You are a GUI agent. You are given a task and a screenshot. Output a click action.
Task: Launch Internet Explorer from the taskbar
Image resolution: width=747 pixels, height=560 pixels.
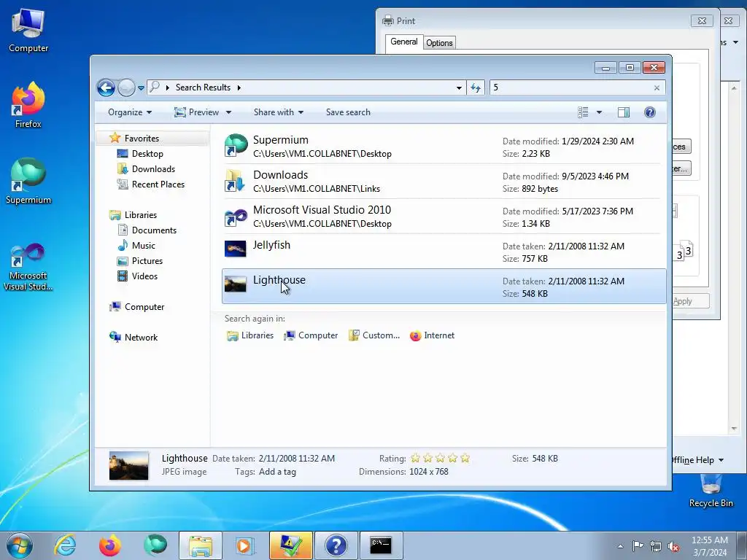(x=65, y=545)
